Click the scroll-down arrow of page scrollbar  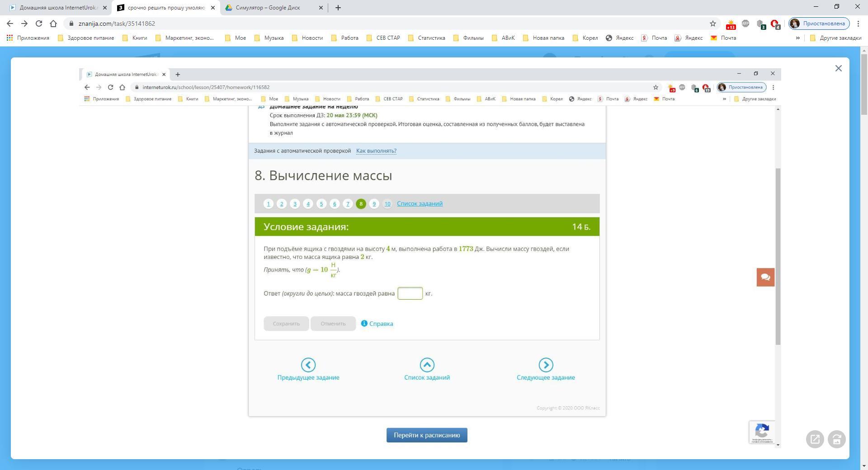pyautogui.click(x=864, y=466)
